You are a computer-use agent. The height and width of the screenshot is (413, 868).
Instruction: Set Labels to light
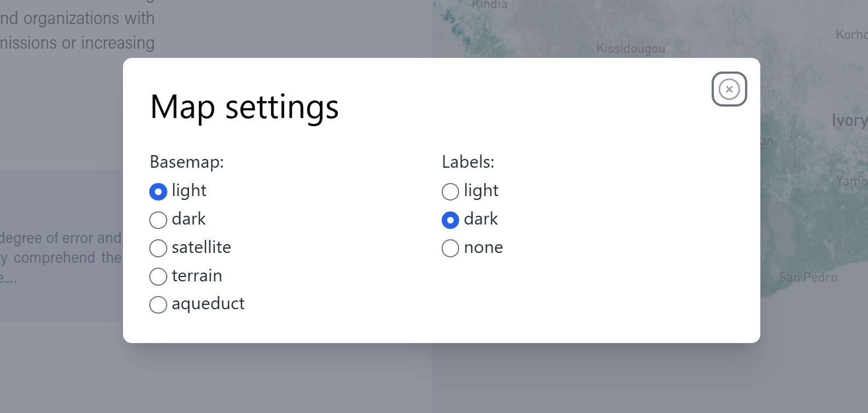[450, 192]
